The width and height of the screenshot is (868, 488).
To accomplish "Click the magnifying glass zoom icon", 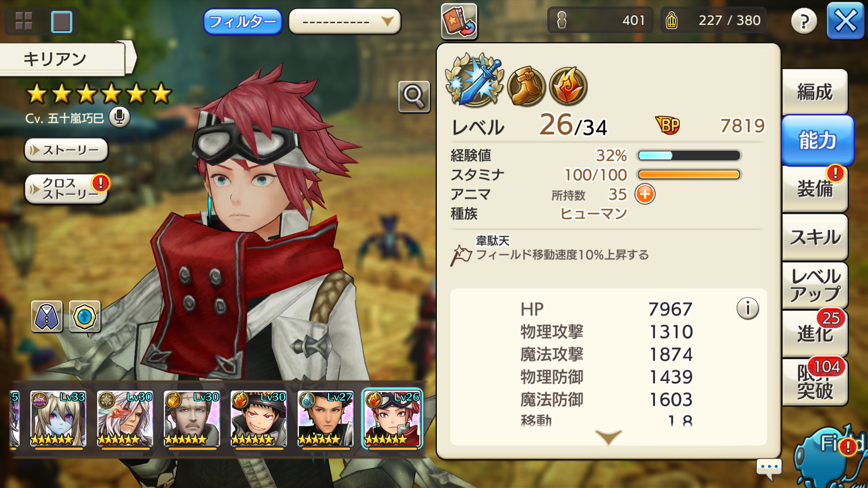I will coord(414,96).
